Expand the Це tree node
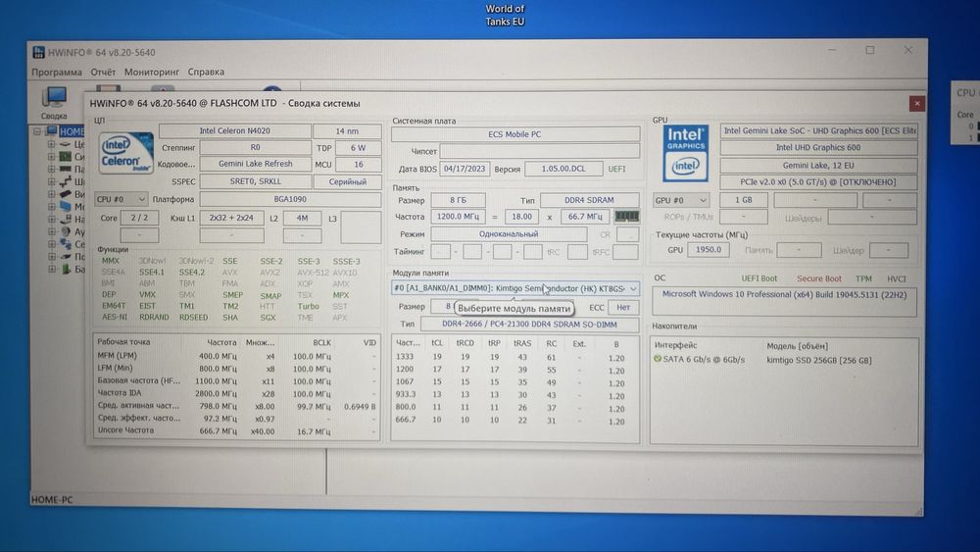 (51, 144)
